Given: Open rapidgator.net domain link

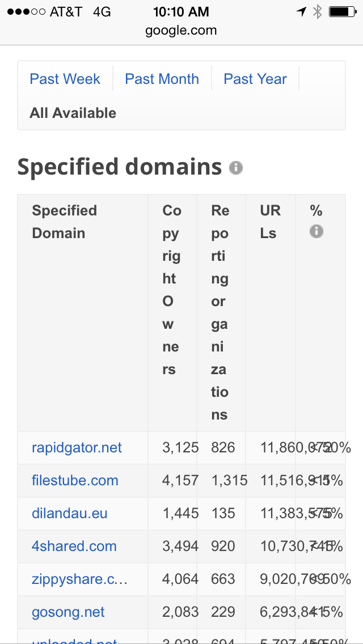Looking at the screenshot, I should 77,448.
